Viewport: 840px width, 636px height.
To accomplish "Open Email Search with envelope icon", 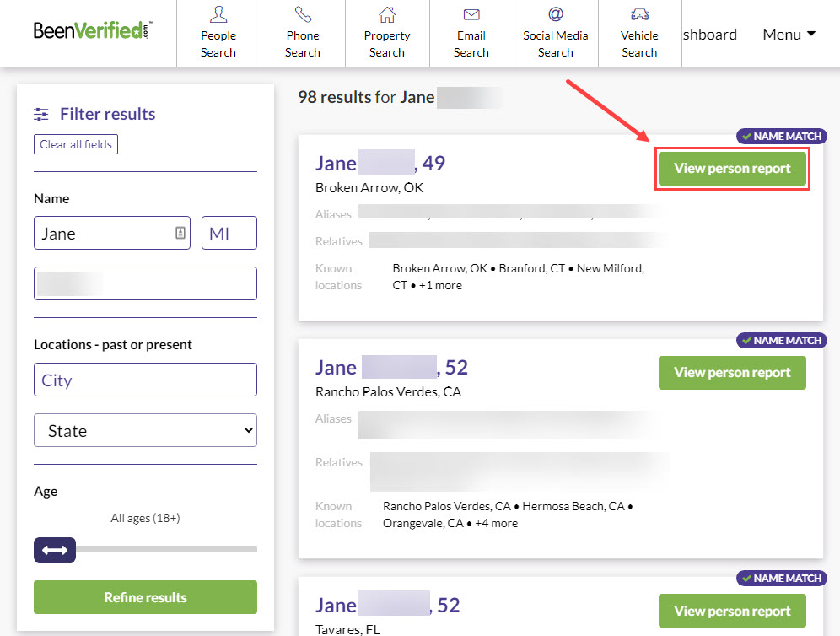I will click(x=471, y=34).
